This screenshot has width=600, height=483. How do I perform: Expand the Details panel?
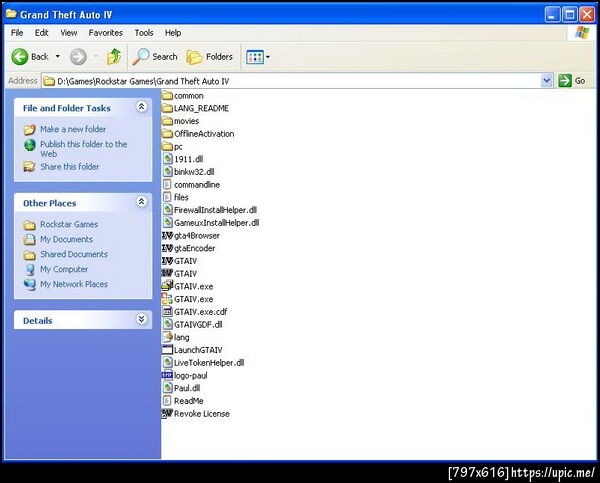[x=141, y=319]
